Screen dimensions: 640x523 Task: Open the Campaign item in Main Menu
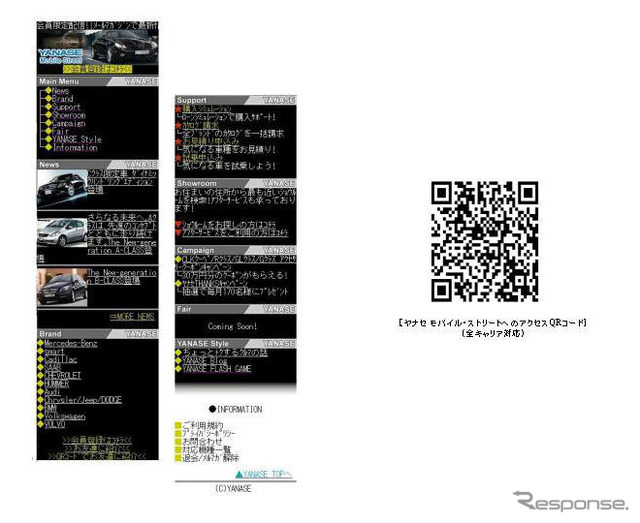pos(69,123)
